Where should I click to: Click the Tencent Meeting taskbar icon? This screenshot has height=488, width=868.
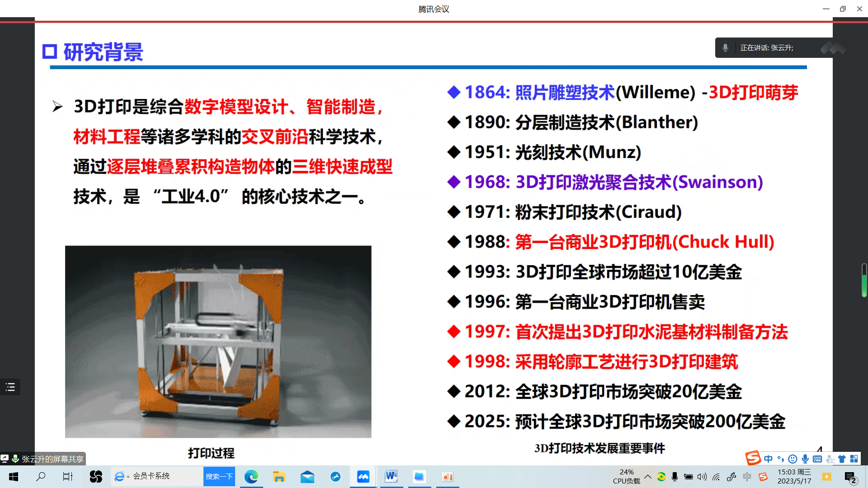pos(363,477)
